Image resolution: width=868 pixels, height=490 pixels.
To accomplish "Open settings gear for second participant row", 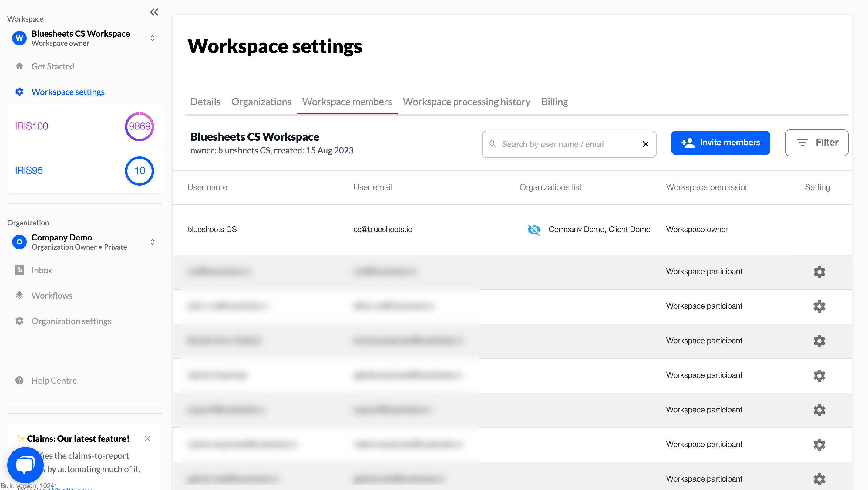I will pos(819,307).
